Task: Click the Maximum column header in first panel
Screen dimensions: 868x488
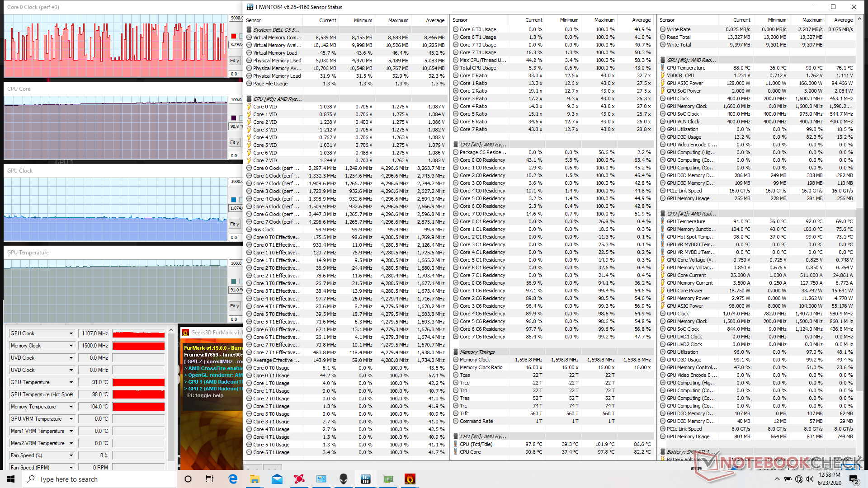Action: [x=398, y=20]
